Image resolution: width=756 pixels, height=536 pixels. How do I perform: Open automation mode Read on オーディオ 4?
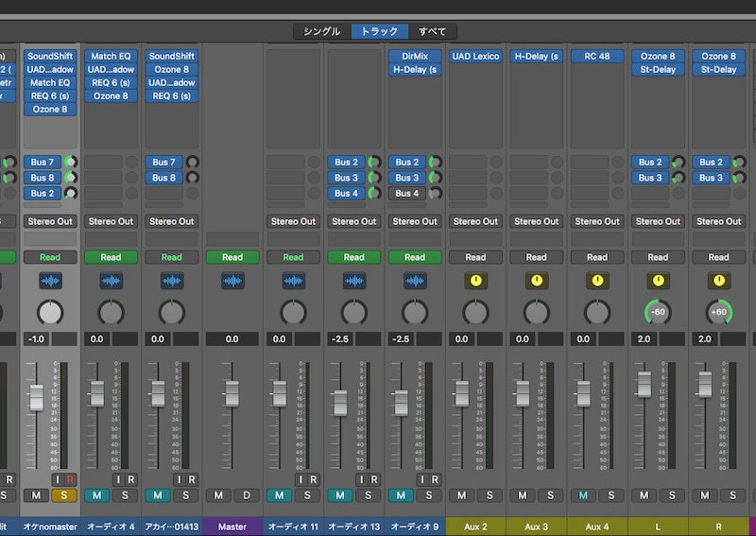111,257
